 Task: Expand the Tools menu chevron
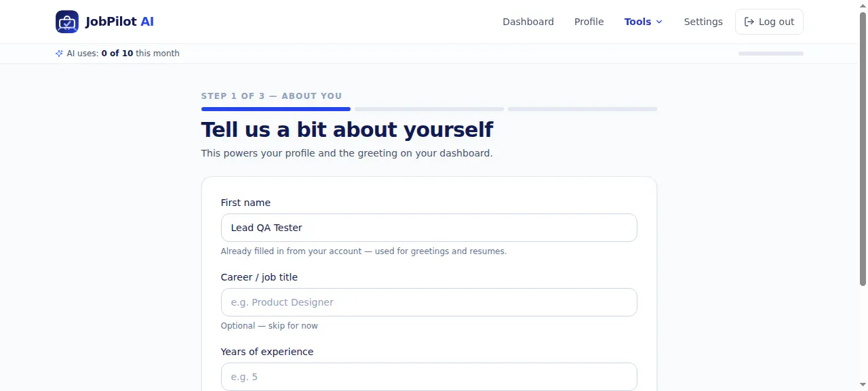point(658,22)
